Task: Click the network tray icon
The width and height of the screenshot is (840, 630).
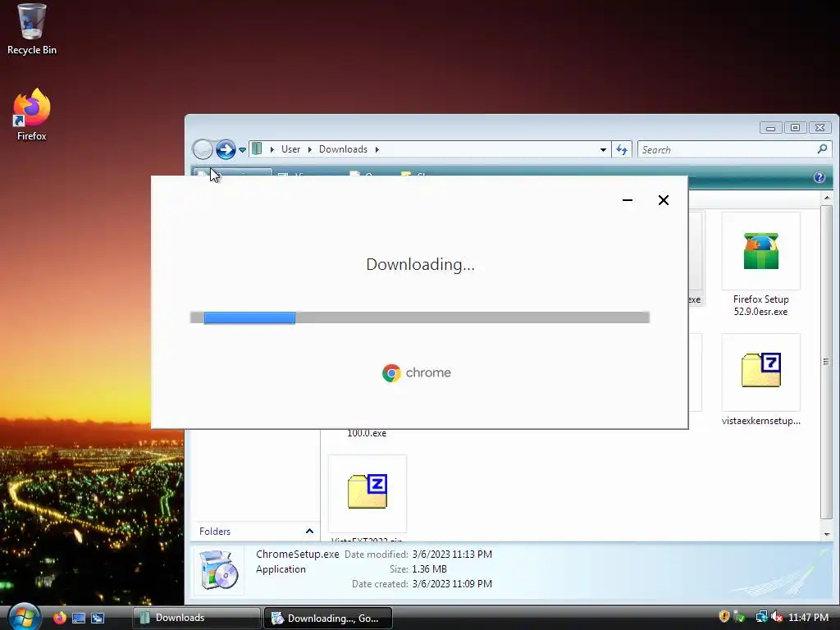Action: click(x=761, y=617)
